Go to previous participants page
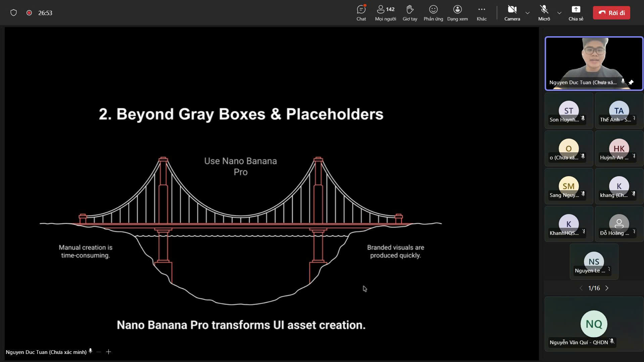 point(581,288)
